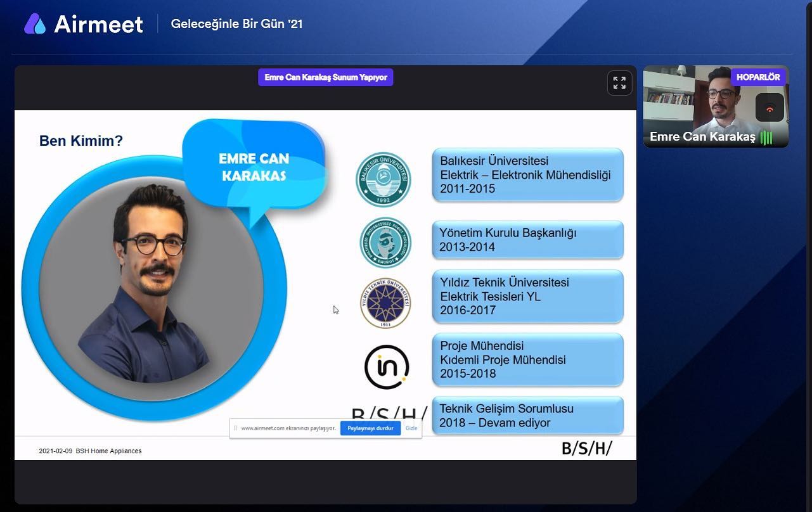Click the Balıkesir Üniversitesi 1992 seal
Image resolution: width=812 pixels, height=512 pixels.
tap(383, 179)
